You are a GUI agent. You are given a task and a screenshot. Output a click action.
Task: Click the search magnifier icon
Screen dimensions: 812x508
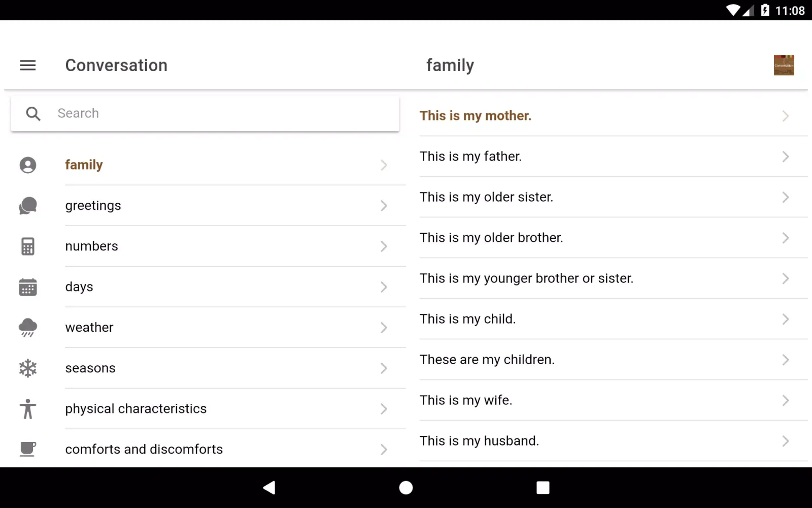(x=33, y=113)
